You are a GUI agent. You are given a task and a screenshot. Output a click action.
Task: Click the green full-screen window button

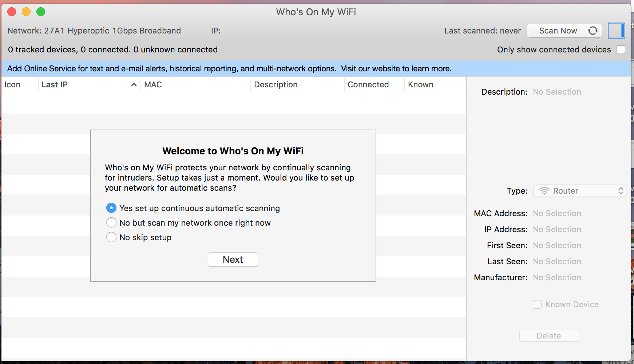click(x=41, y=12)
